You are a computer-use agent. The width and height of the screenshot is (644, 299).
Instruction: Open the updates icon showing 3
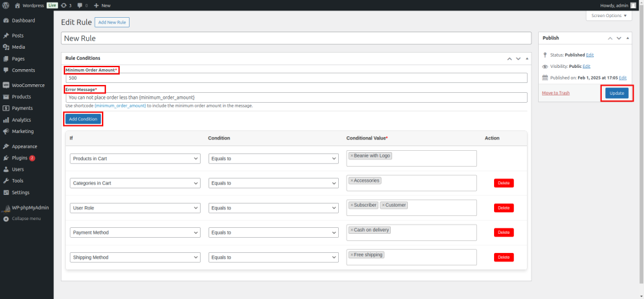click(66, 5)
